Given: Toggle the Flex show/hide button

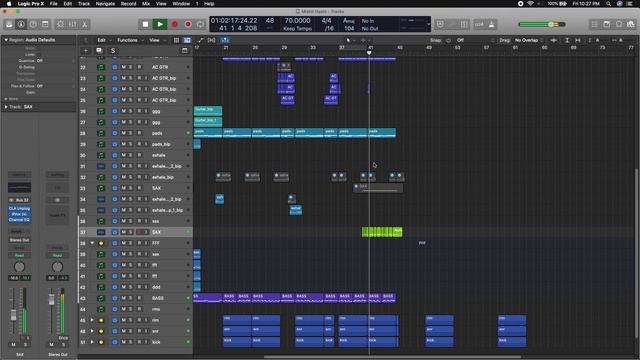Looking at the screenshot, I should click(211, 40).
